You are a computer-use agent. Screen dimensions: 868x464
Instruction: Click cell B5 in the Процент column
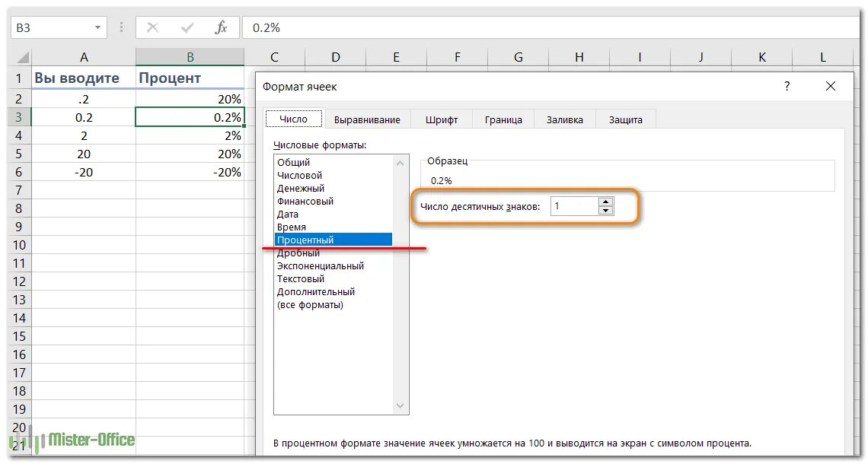pyautogui.click(x=190, y=154)
